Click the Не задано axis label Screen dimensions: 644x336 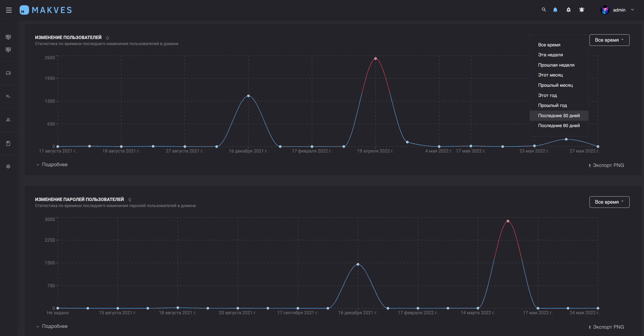coord(58,313)
